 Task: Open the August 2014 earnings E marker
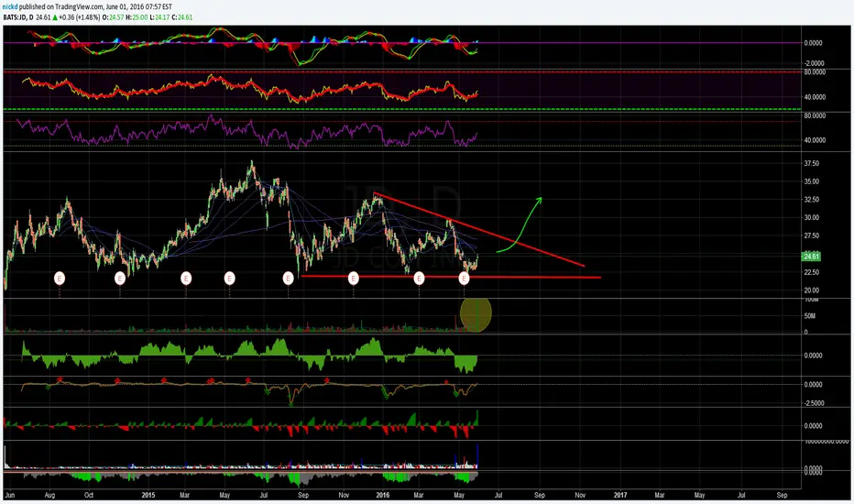point(60,279)
